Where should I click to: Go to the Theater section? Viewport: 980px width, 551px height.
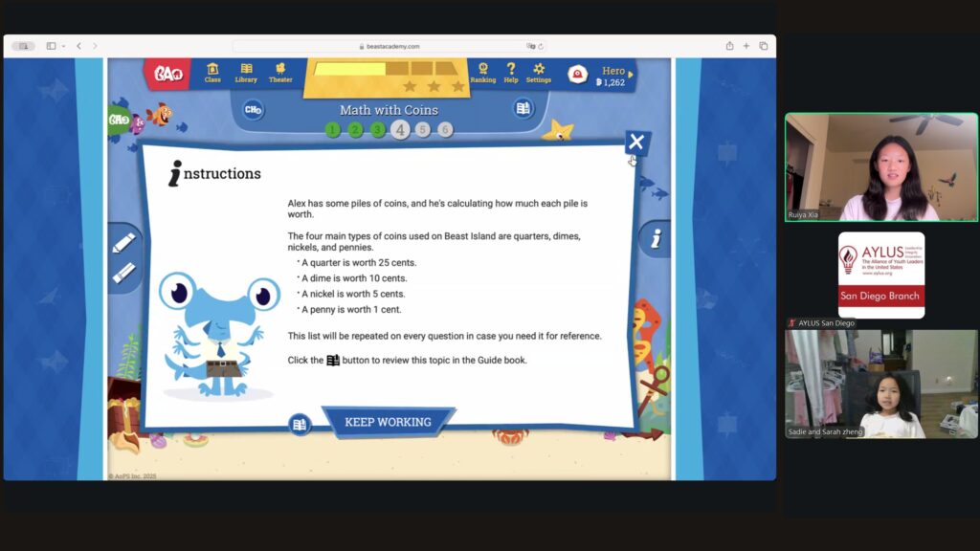(x=280, y=73)
